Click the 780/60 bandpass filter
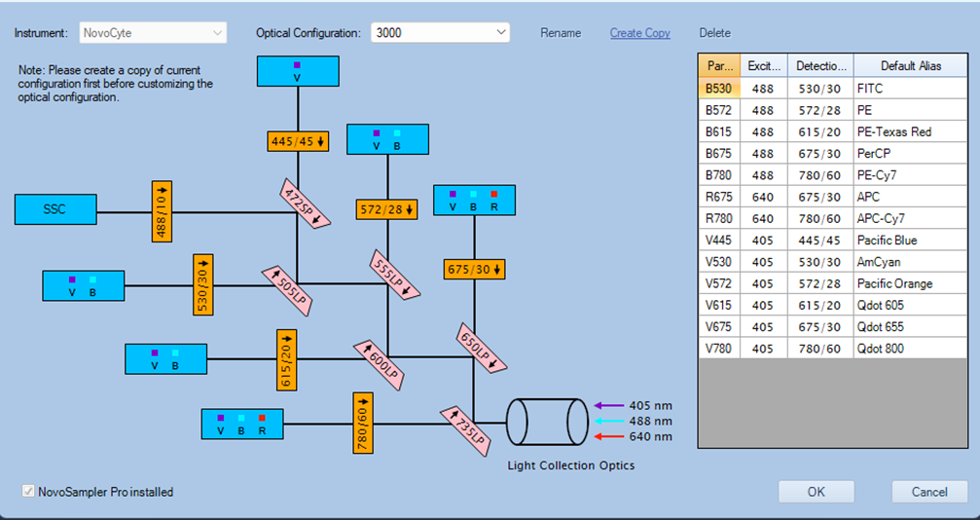Screen dimensions: 980x520 pyautogui.click(x=363, y=423)
